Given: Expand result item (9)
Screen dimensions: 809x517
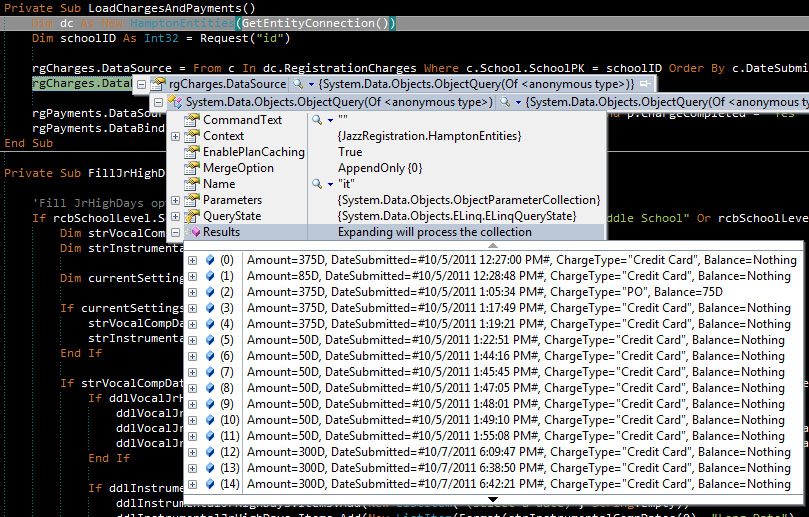Looking at the screenshot, I should (192, 405).
